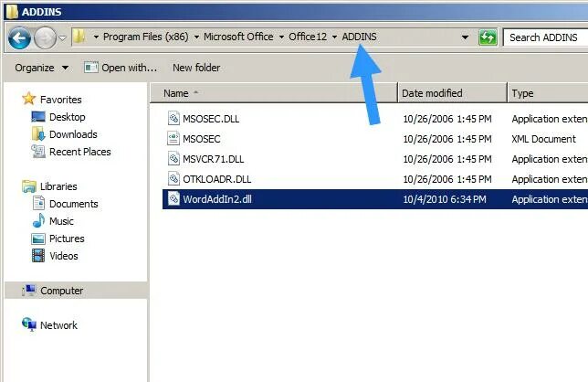588x382 pixels.
Task: Click the folder icon in address bar
Action: click(79, 37)
